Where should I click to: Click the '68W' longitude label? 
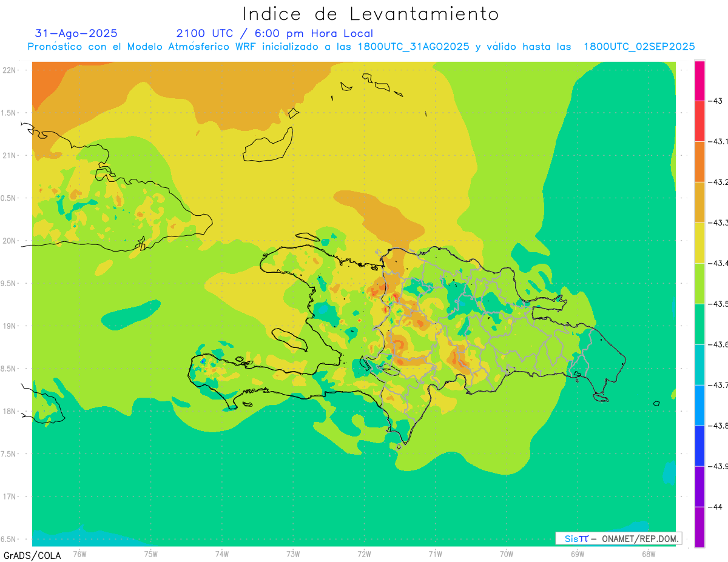tap(649, 554)
